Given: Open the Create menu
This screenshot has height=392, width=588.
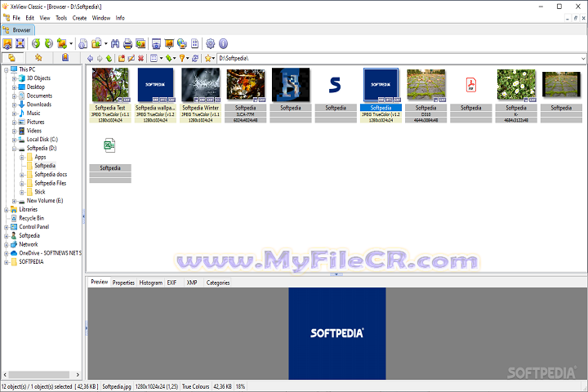Looking at the screenshot, I should tap(79, 18).
